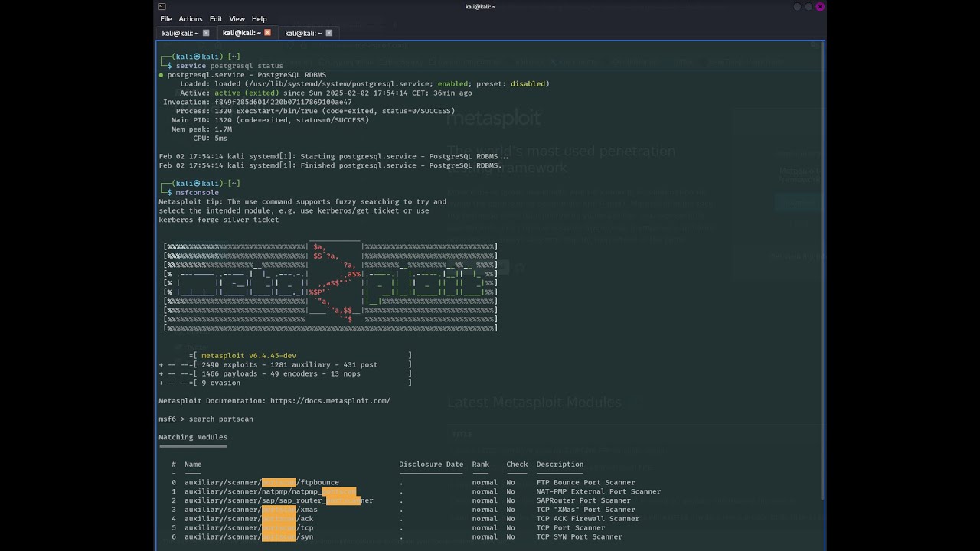Click the sap_router module row name
This screenshot has height=551, width=980.
tap(279, 500)
